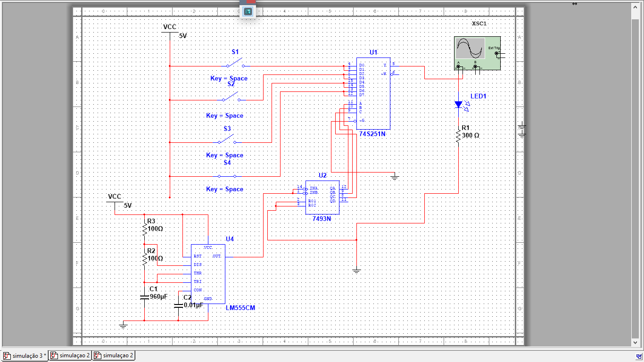Select the R1 300 Ω resistor
644x362 pixels.
(458, 135)
